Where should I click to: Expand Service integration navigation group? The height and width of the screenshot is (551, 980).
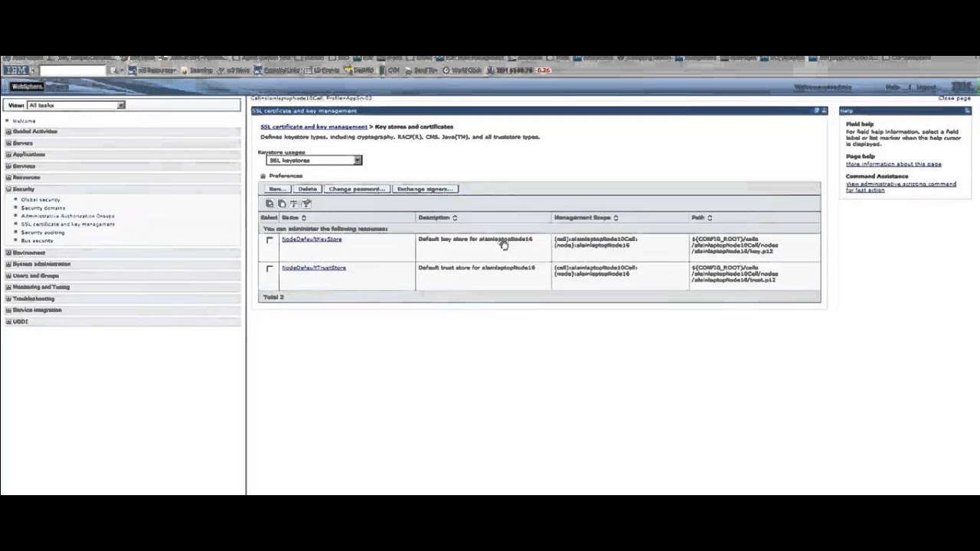click(x=8, y=310)
